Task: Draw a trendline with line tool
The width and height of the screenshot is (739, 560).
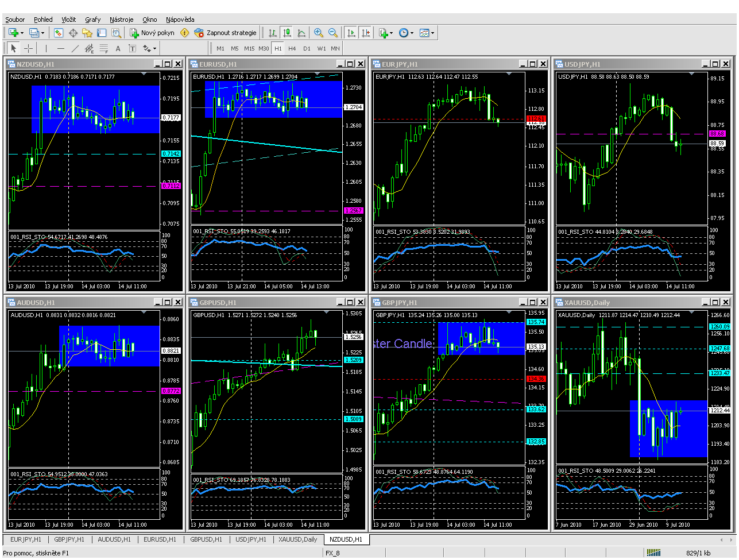Action: (x=75, y=49)
